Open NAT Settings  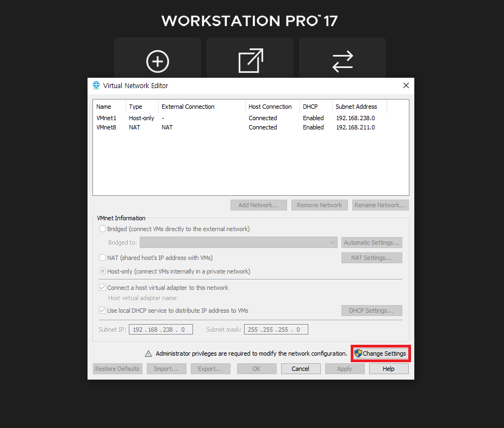pyautogui.click(x=371, y=258)
